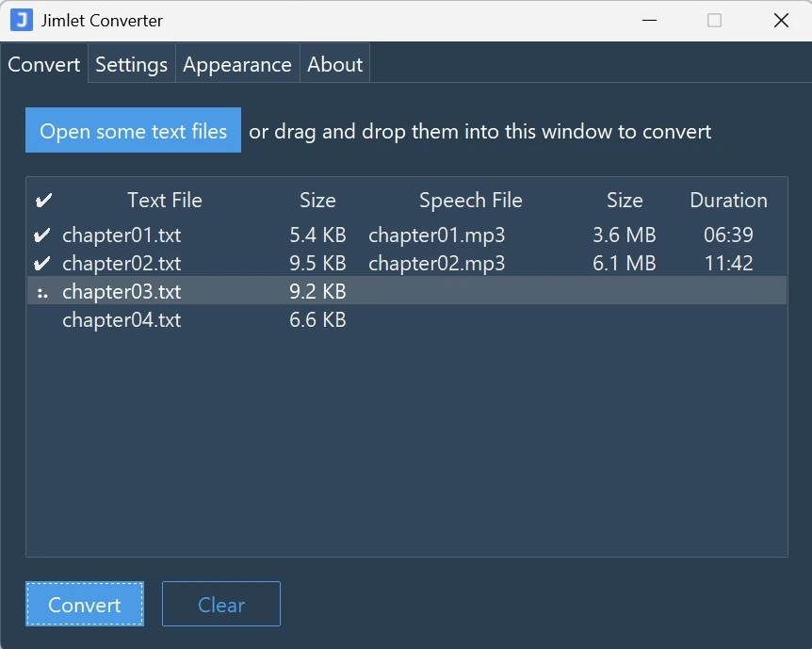Maximize the Jimlet Converter window

coord(714,21)
